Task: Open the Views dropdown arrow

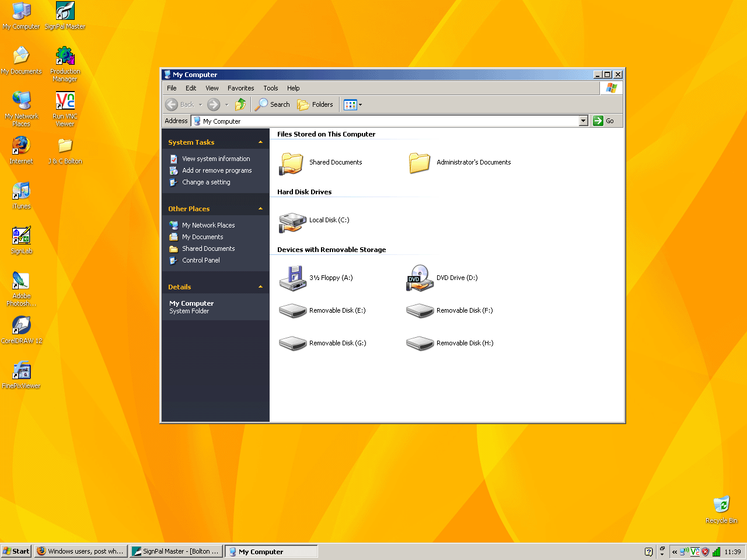Action: [x=360, y=105]
